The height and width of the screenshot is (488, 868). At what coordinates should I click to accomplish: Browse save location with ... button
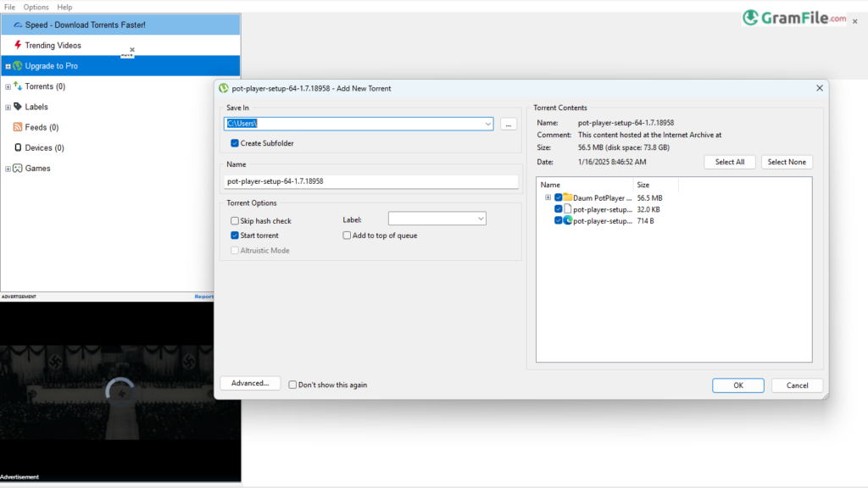pos(509,124)
